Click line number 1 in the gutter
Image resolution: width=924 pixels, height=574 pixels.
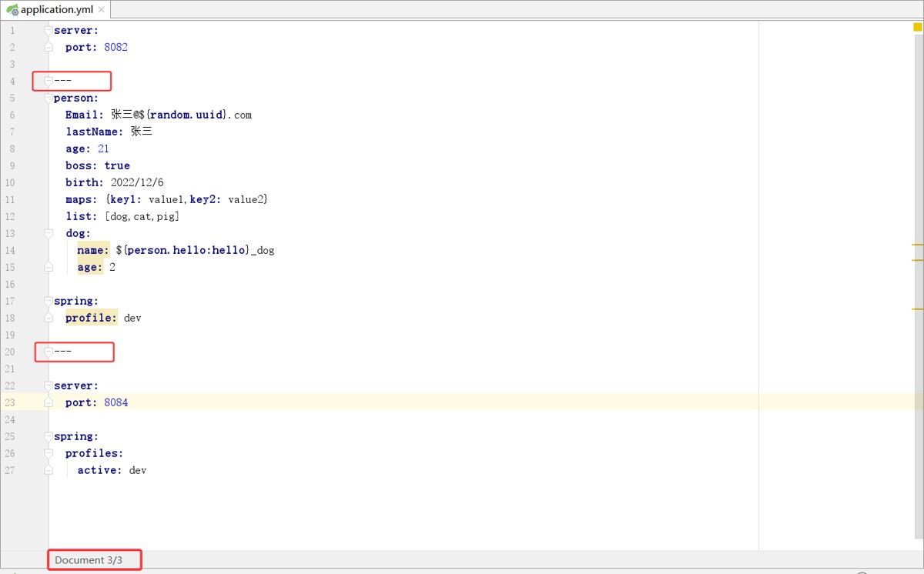12,30
